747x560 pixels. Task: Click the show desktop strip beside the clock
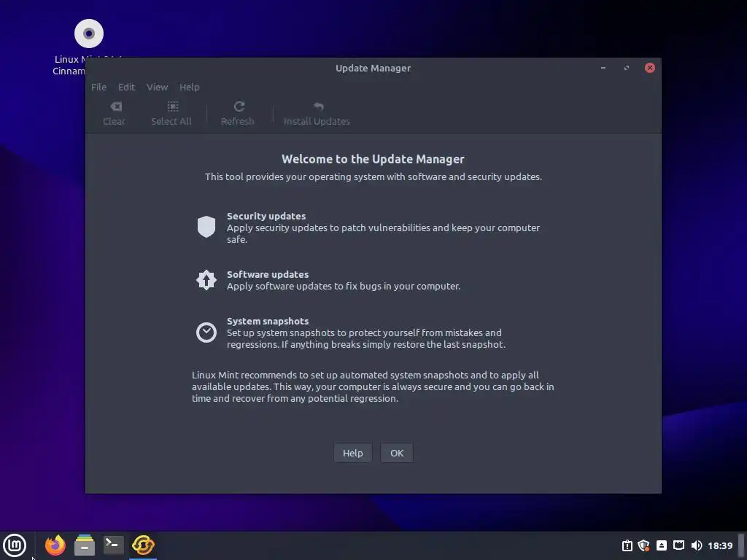coord(741,545)
